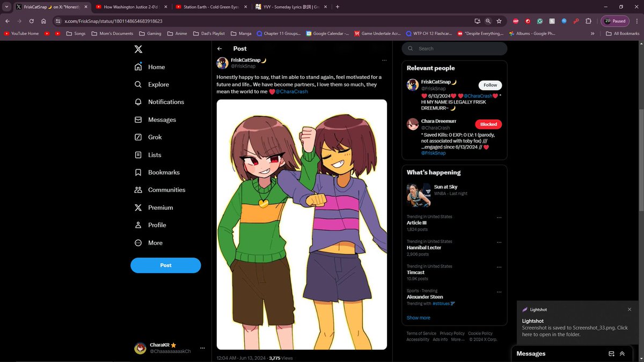
Task: Open Notifications in the sidebar
Action: pos(159,102)
